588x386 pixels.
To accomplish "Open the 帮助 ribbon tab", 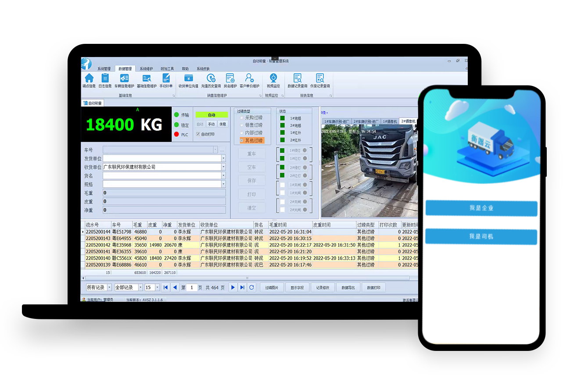I will click(185, 69).
